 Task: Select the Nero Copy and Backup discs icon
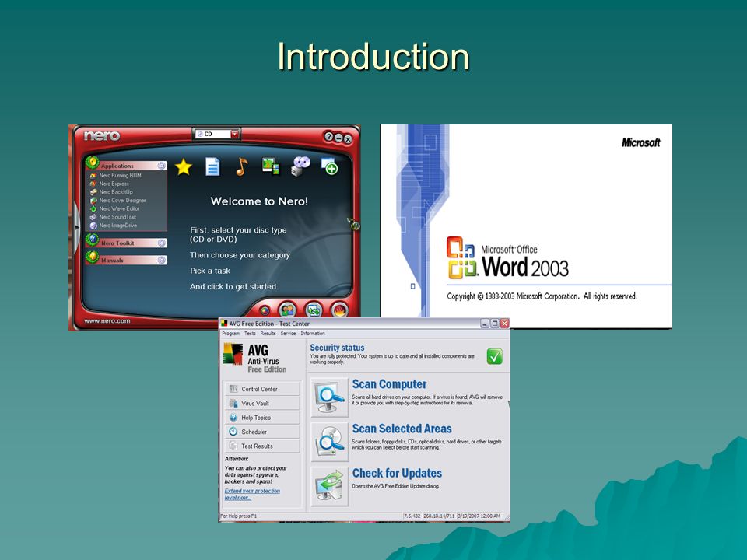[300, 166]
